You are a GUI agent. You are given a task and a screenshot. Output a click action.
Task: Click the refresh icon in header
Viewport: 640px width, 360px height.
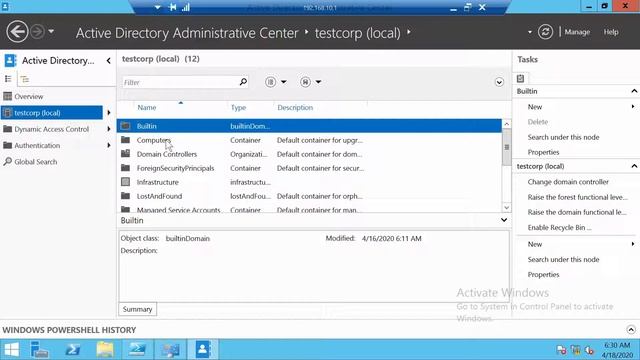(x=545, y=32)
